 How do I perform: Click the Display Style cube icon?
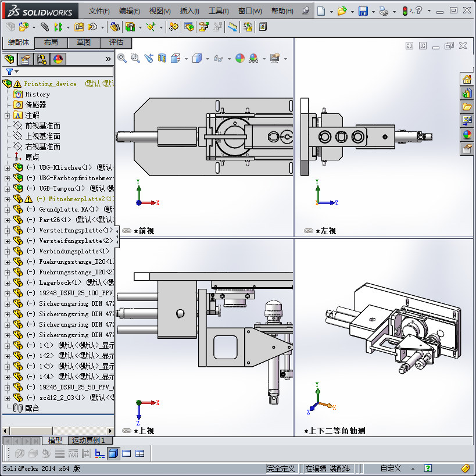point(197,58)
